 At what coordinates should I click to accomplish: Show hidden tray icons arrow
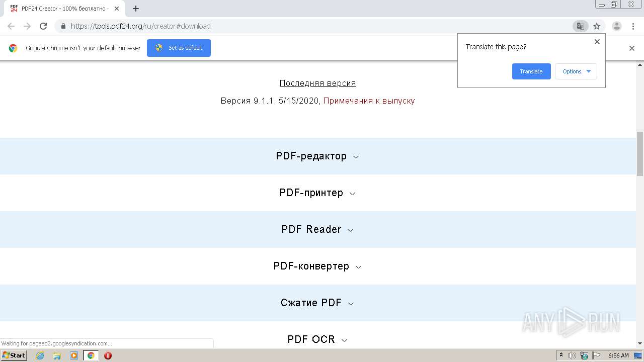(561, 355)
